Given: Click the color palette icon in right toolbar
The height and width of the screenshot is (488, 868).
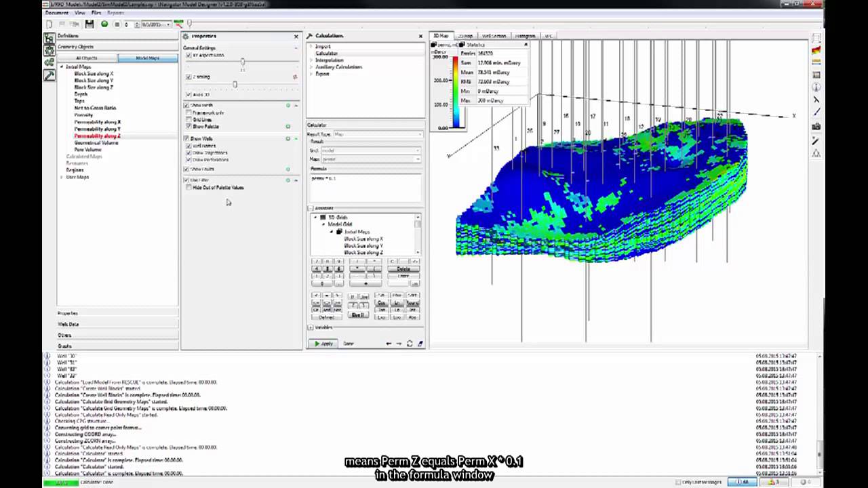Looking at the screenshot, I should click(x=816, y=50).
